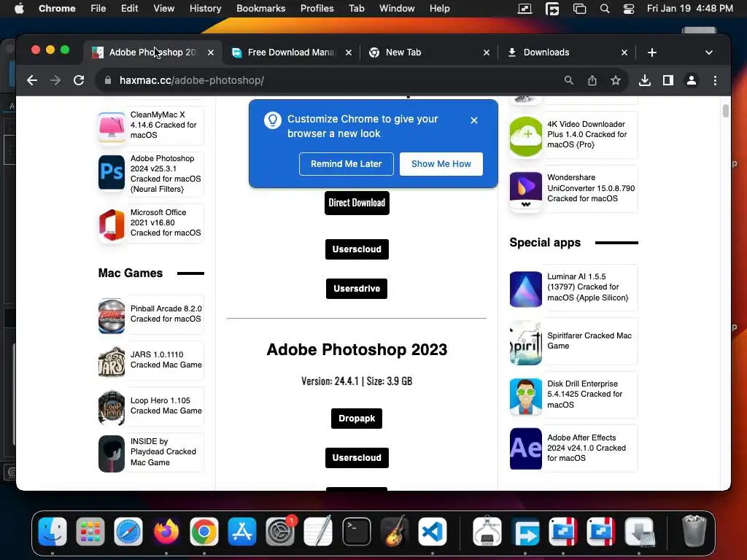The height and width of the screenshot is (560, 747).
Task: Open Luminar AI 1.5.5 link
Action: (x=588, y=287)
